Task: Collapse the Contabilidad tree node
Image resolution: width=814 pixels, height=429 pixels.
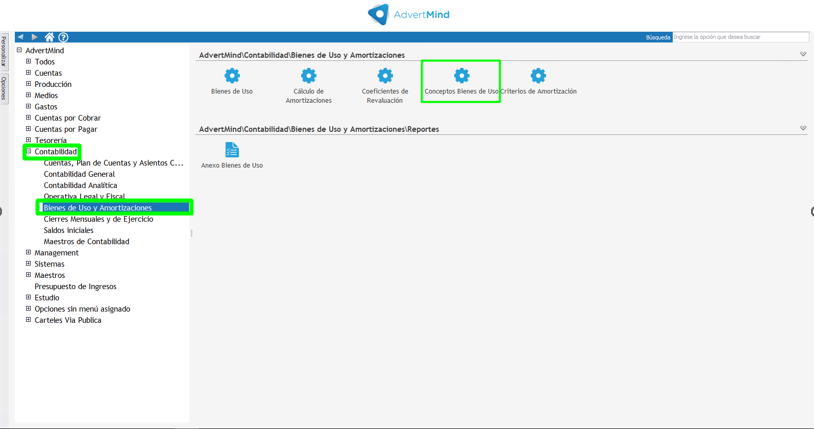Action: point(29,152)
